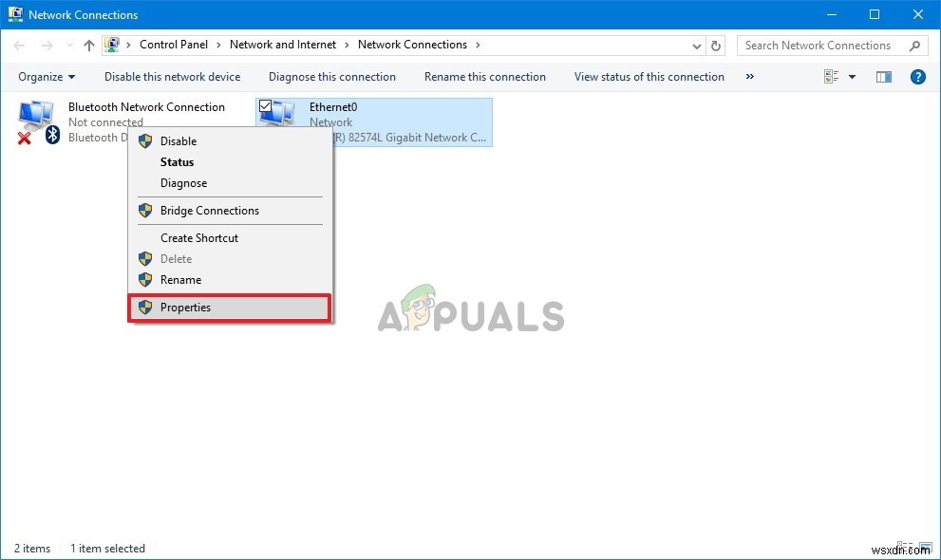Select the Bluetooth Network Connection icon
Screen dimensions: 941x560
[x=37, y=122]
